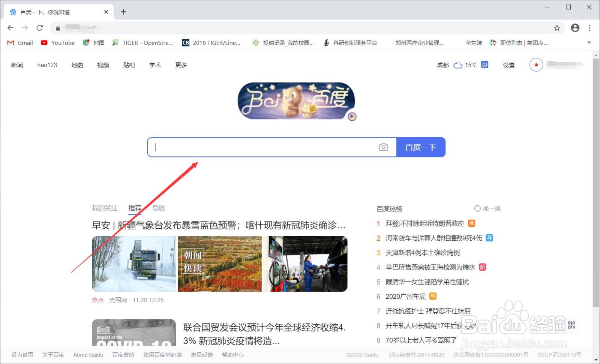Image resolution: width=600 pixels, height=364 pixels.
Task: Click the Baidu user avatar icon
Action: pos(536,65)
